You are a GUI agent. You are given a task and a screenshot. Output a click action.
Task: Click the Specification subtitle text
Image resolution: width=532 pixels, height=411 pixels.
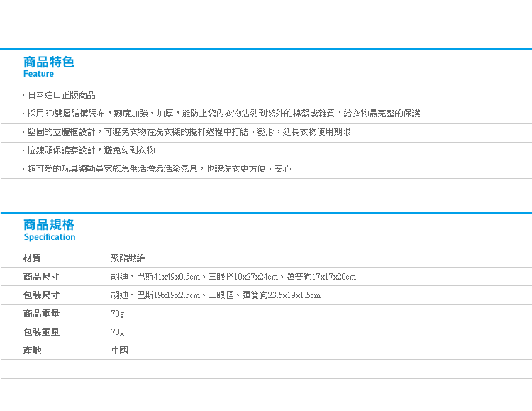click(x=50, y=237)
